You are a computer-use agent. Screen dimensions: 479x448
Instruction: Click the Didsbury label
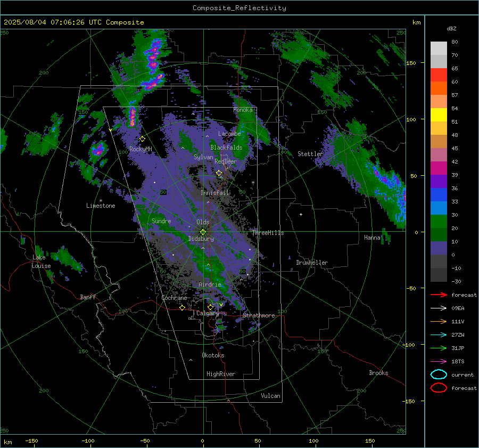[x=201, y=239]
